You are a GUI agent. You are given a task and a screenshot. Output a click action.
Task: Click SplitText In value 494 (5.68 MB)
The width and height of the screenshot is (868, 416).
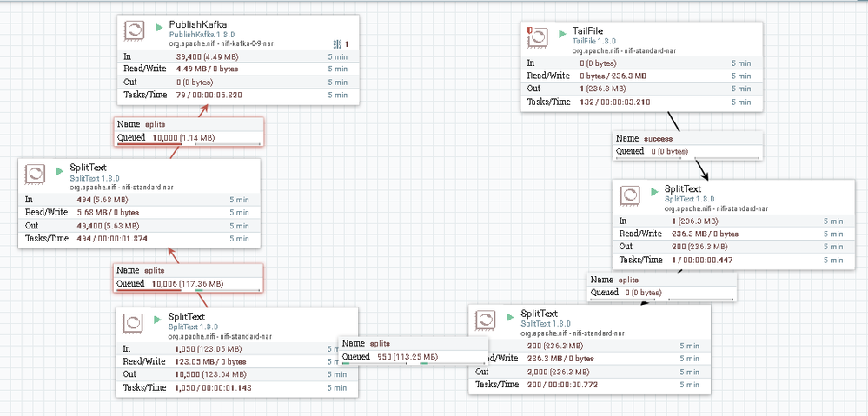[103, 200]
